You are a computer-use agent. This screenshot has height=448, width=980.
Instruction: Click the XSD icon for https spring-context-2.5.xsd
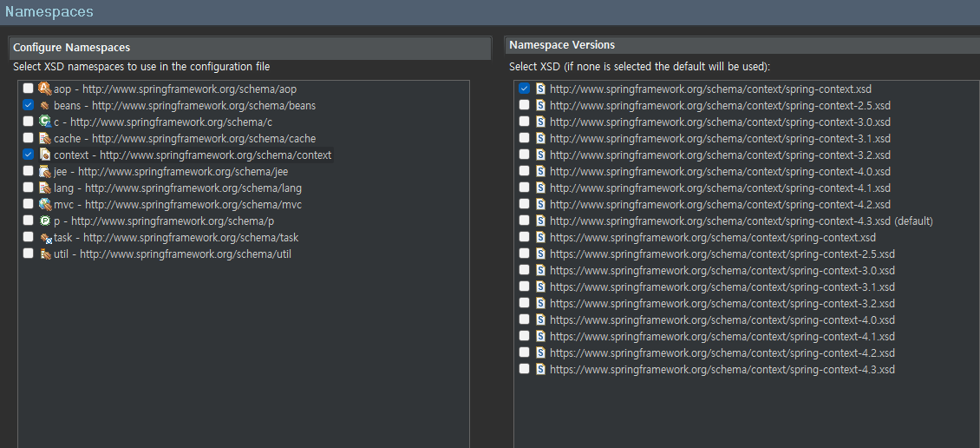540,254
